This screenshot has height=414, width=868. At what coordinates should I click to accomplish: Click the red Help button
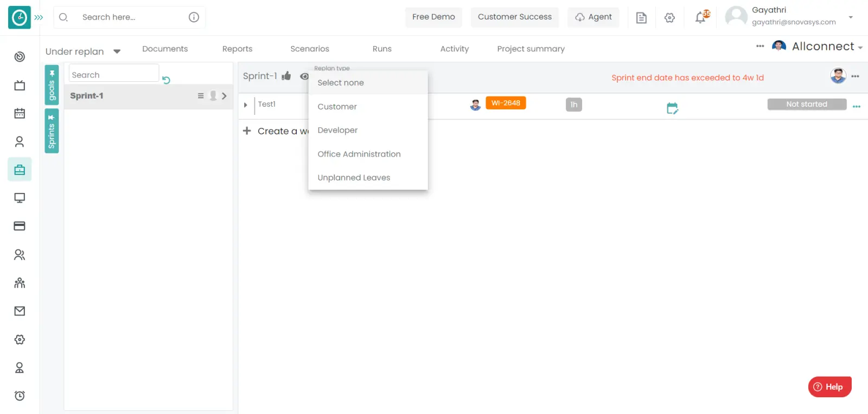829,387
